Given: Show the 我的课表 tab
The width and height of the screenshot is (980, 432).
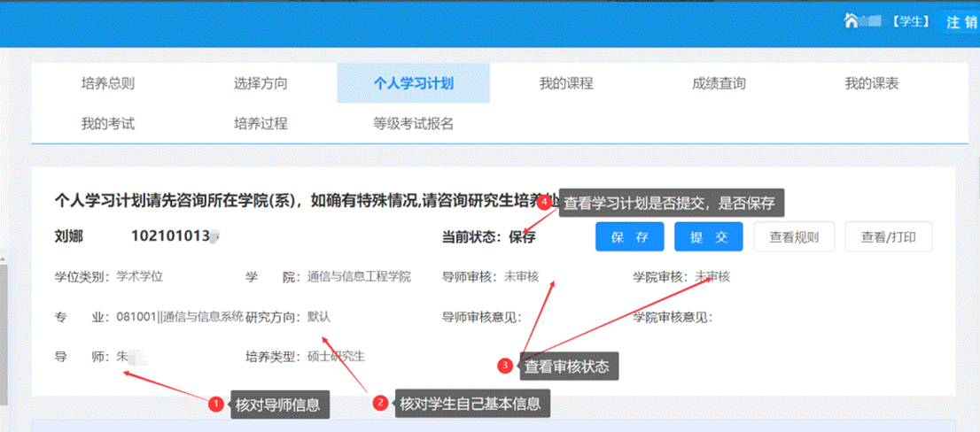Looking at the screenshot, I should pyautogui.click(x=872, y=84).
